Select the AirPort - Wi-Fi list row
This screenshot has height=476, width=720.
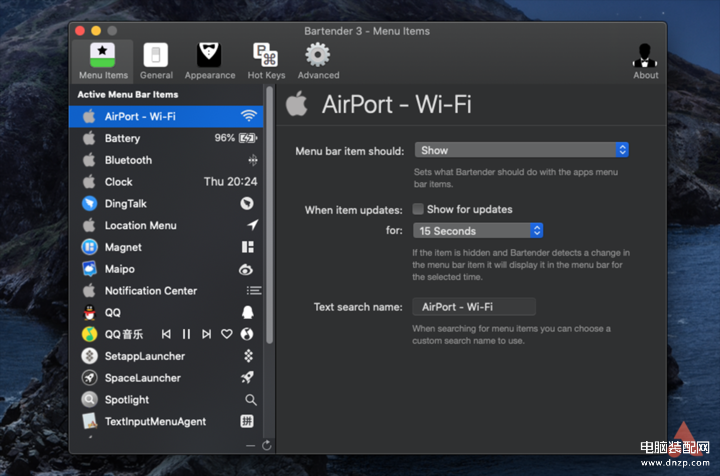(x=166, y=117)
